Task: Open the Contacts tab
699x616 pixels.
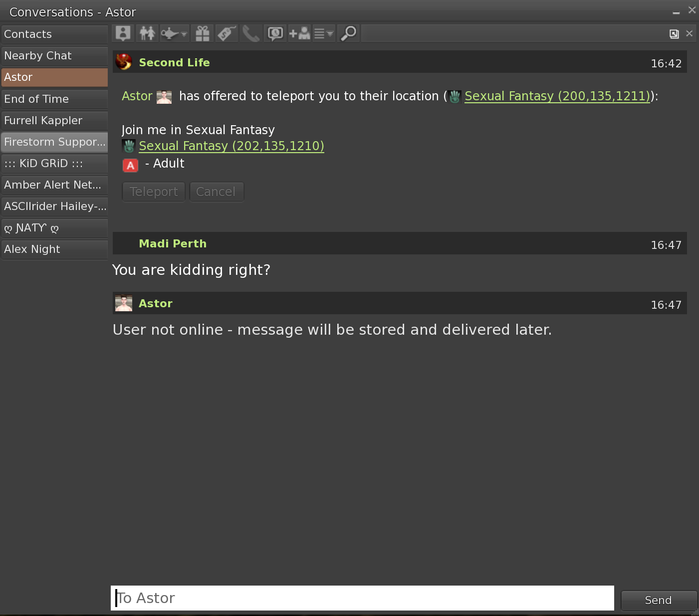Action: click(54, 34)
